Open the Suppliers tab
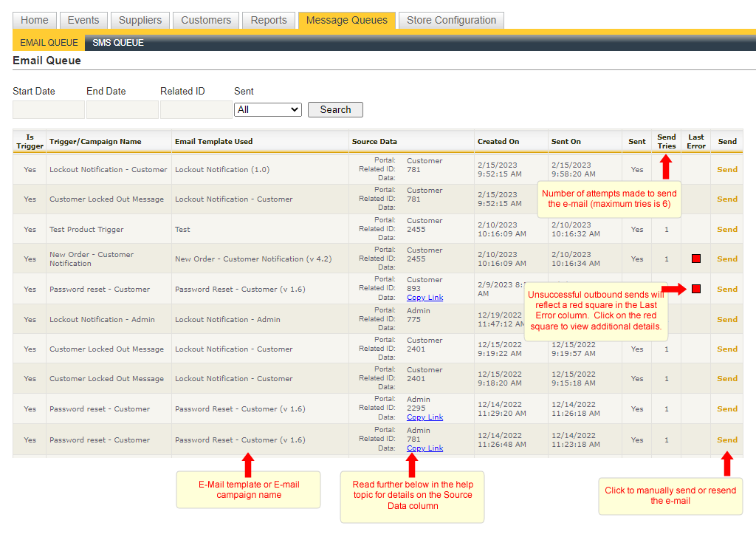 [140, 20]
